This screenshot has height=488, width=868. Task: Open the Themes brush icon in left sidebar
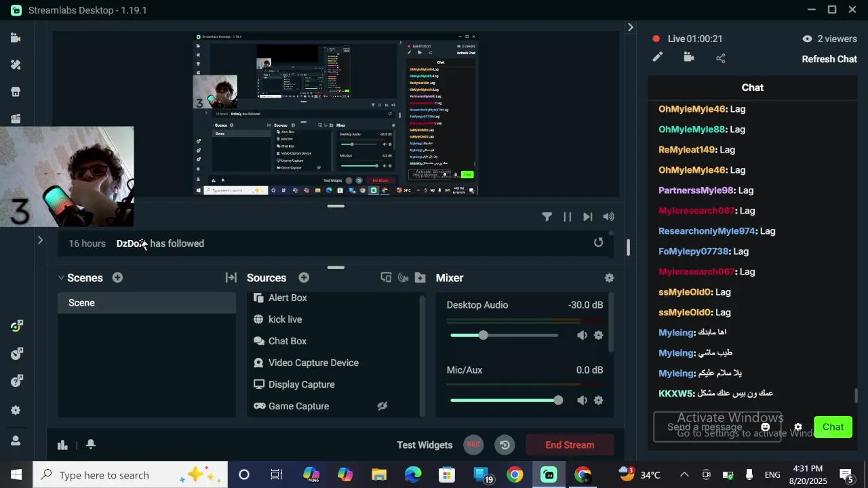tap(16, 65)
